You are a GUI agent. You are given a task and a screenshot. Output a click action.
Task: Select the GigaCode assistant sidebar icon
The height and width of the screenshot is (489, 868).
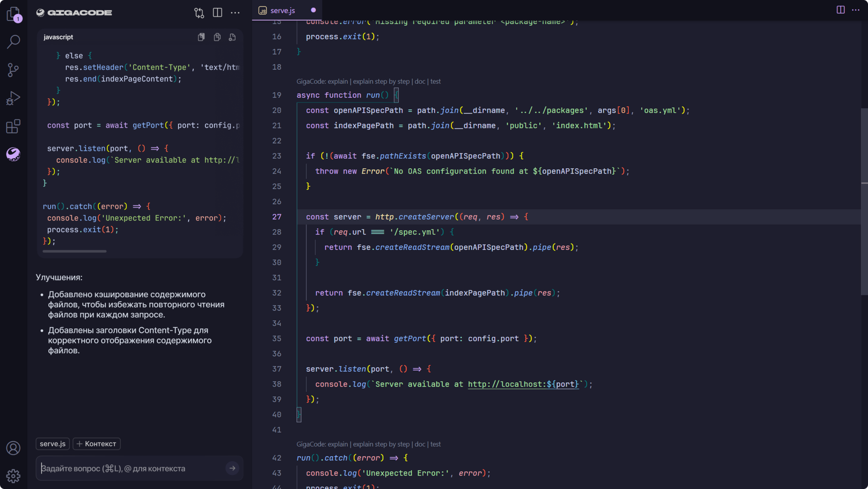click(x=13, y=154)
